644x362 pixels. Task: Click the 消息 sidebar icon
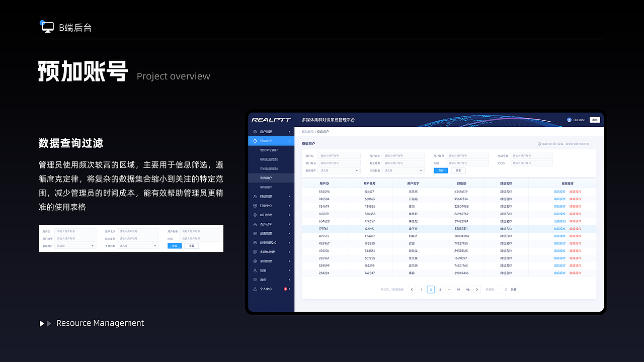click(x=255, y=280)
